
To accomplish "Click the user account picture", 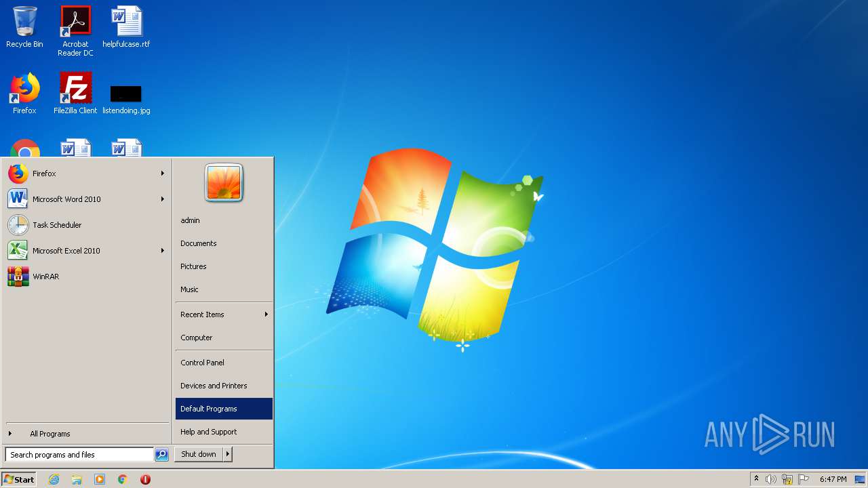I will coord(224,183).
